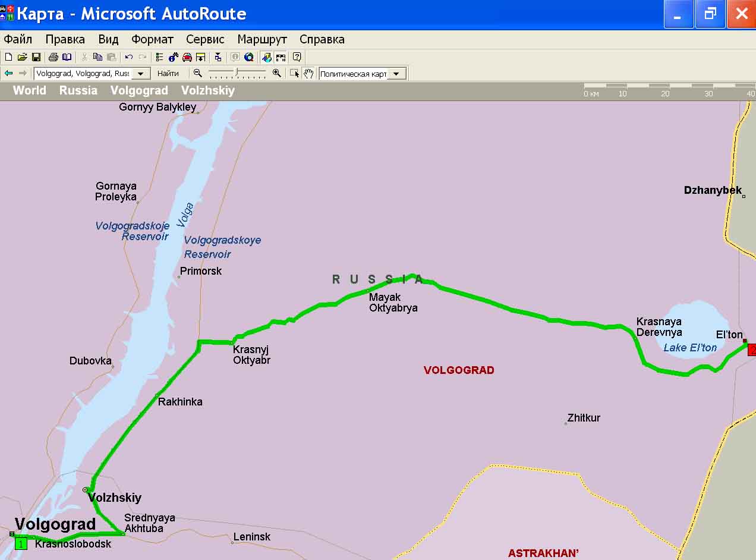Click the Dzhanybek town label
The height and width of the screenshot is (560, 756).
click(x=713, y=190)
